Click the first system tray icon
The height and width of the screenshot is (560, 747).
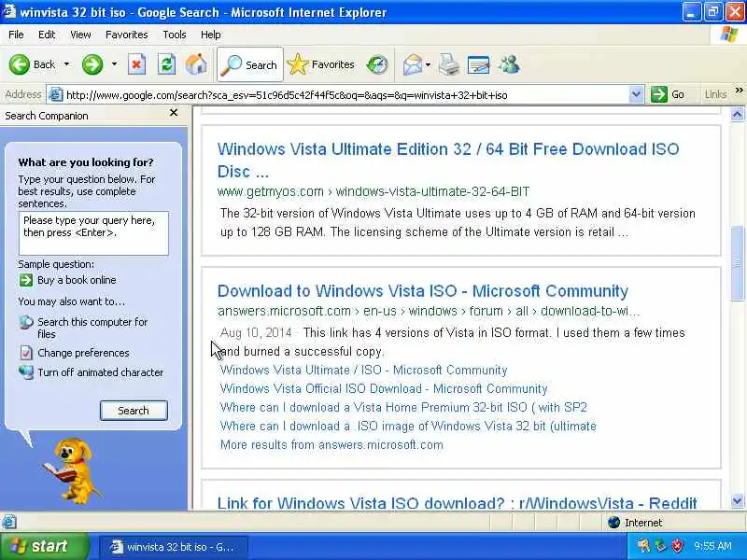(643, 546)
